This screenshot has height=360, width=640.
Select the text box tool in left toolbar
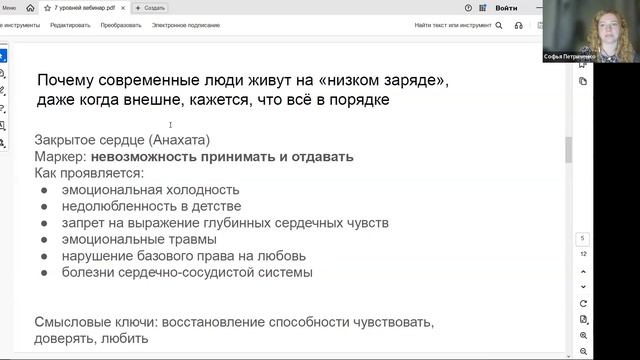tap(2, 126)
